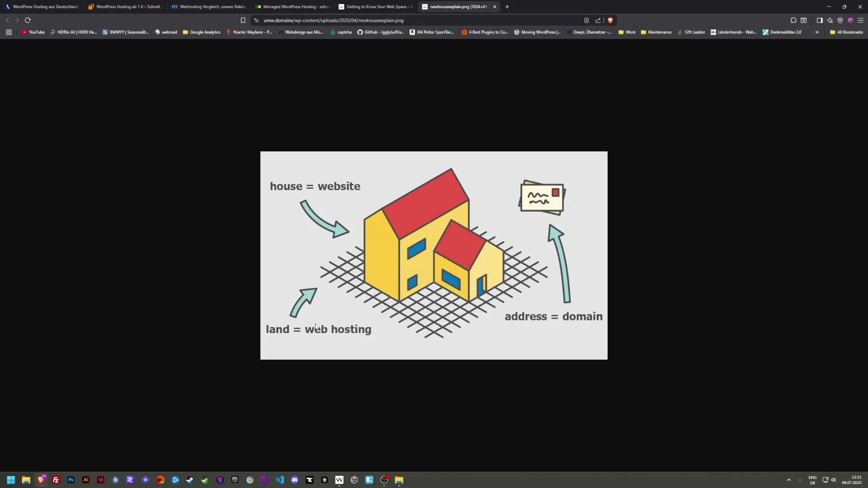868x488 pixels.
Task: Switch to the Webhosting Vergleich tab
Action: [208, 7]
